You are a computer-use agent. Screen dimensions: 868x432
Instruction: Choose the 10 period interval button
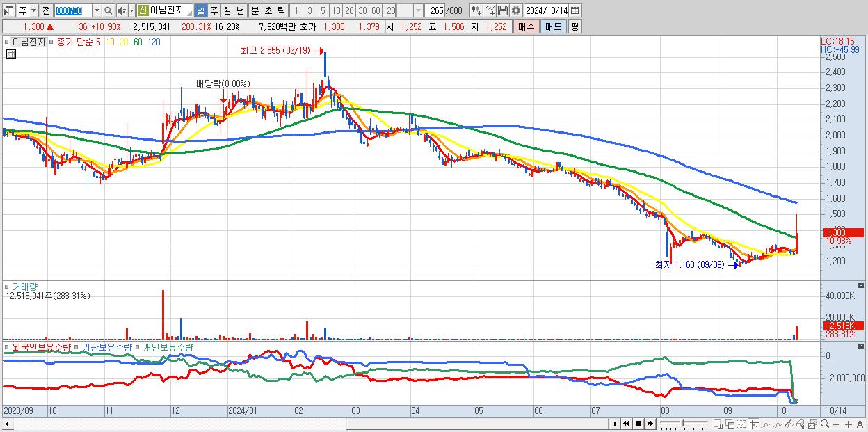pos(336,10)
